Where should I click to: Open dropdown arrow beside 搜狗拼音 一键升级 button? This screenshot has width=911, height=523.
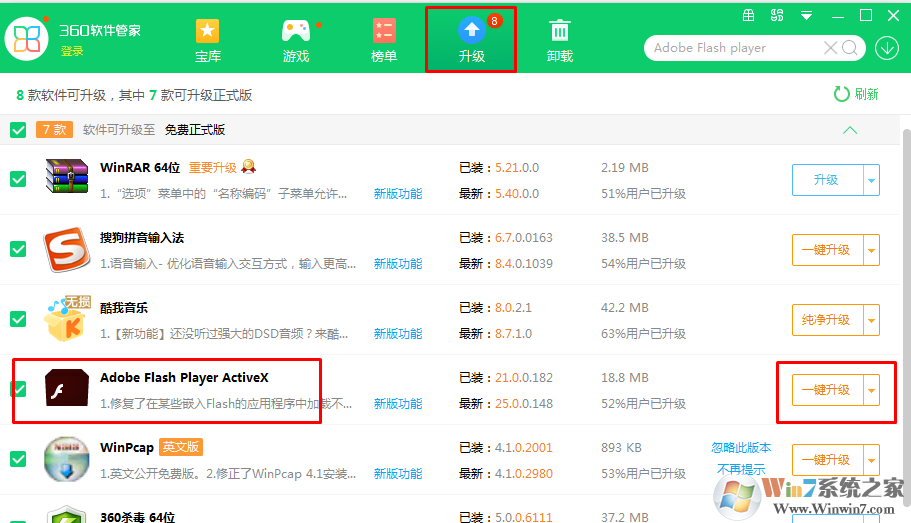coord(871,250)
